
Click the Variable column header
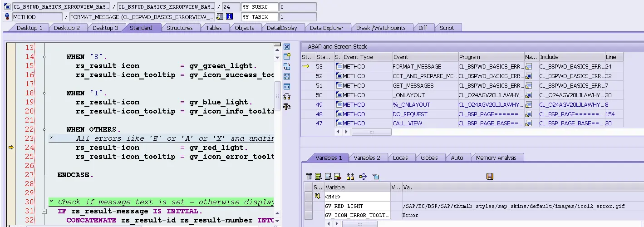point(357,187)
